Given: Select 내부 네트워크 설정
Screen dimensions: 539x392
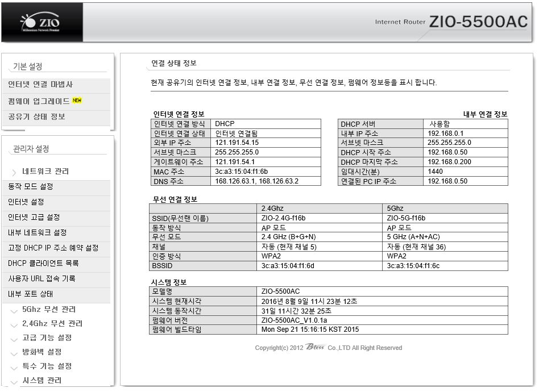Looking at the screenshot, I should (x=37, y=233).
